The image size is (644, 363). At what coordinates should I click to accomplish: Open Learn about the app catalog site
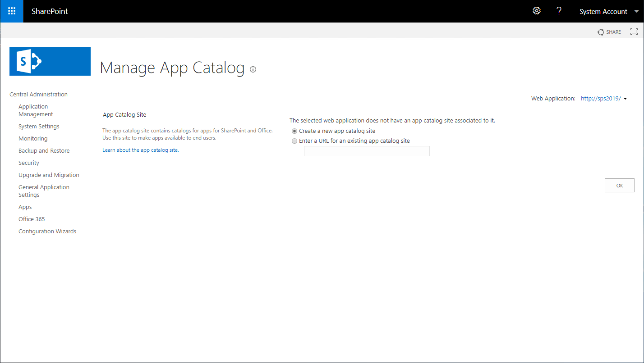(140, 150)
